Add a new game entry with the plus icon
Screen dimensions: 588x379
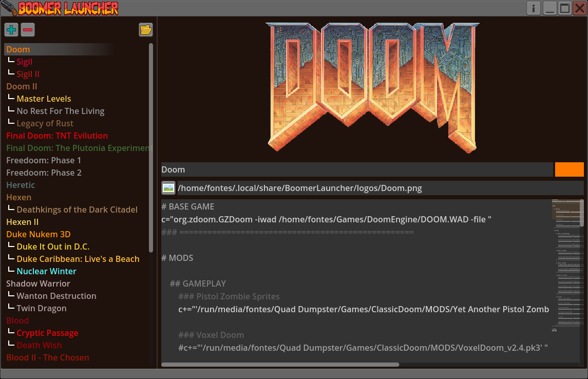click(x=11, y=29)
